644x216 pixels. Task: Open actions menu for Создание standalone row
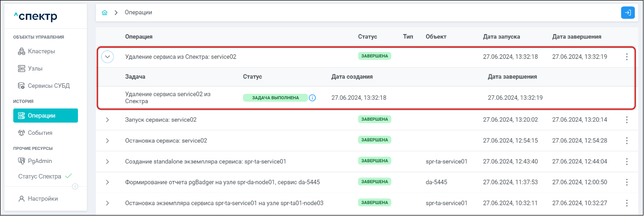tap(626, 162)
